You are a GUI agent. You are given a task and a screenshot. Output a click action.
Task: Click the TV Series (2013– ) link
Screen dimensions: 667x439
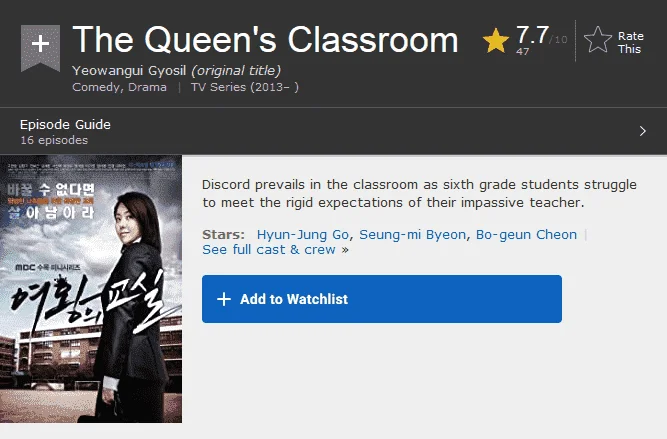[245, 87]
